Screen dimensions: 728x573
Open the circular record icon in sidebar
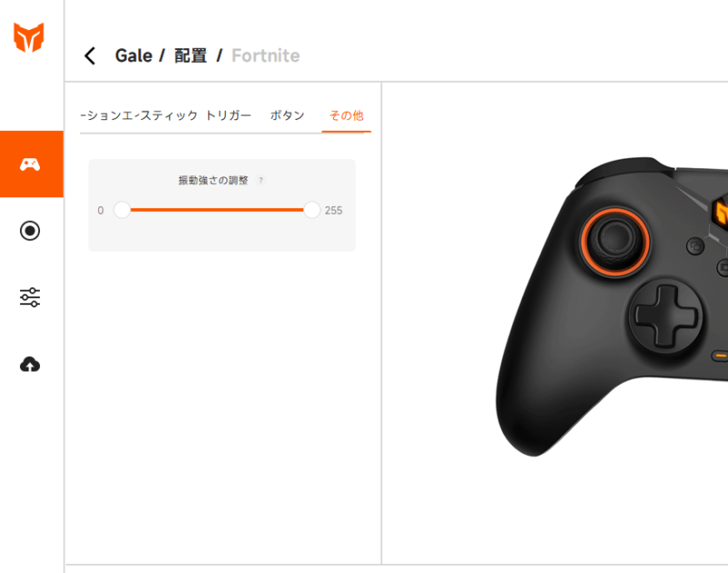click(30, 231)
